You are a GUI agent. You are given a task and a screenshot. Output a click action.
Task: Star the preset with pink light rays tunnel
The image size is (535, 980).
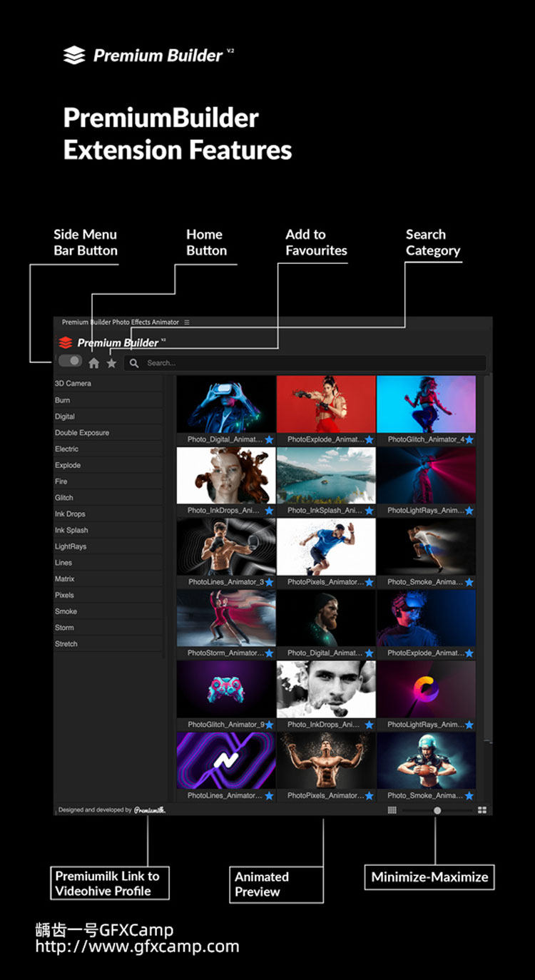coord(469,511)
